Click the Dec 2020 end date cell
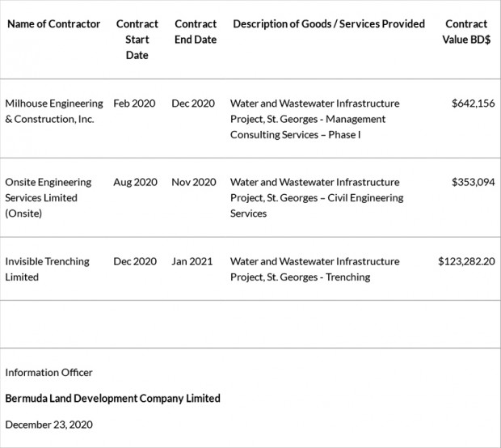The image size is (501, 448). click(x=193, y=104)
